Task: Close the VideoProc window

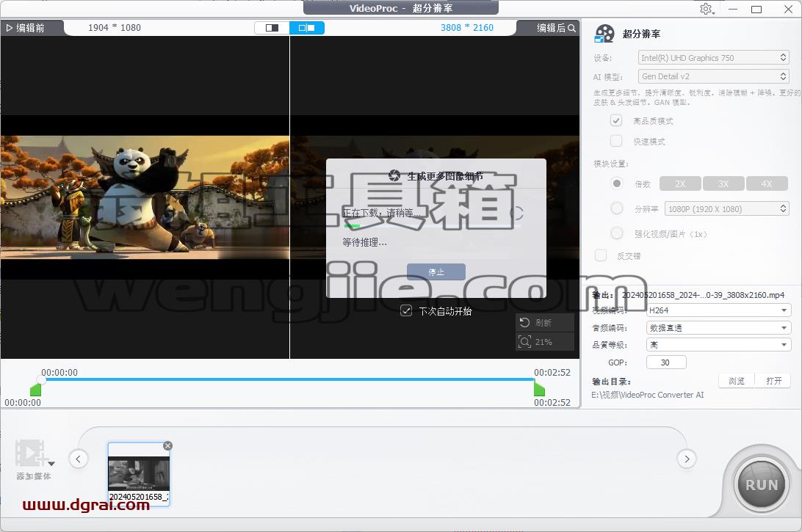Action: coord(788,10)
